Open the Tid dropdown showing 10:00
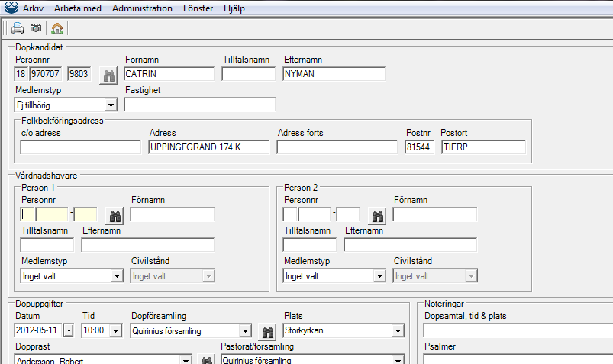 tap(115, 330)
